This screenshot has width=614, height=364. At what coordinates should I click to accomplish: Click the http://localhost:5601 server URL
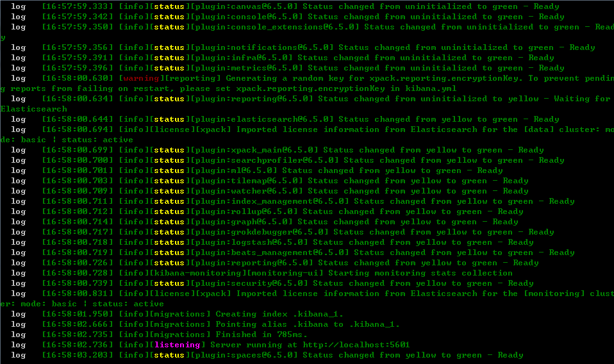coord(356,345)
